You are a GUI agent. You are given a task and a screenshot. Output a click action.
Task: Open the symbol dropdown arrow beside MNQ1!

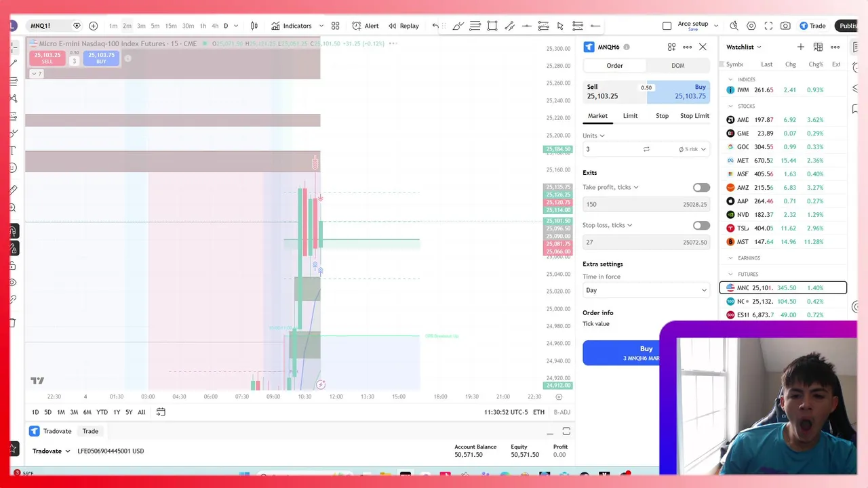77,26
